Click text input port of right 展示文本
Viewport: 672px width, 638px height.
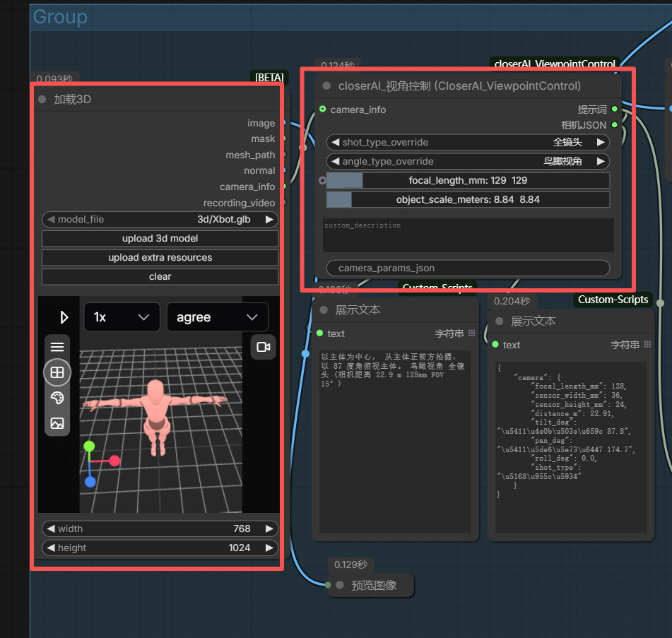(495, 345)
